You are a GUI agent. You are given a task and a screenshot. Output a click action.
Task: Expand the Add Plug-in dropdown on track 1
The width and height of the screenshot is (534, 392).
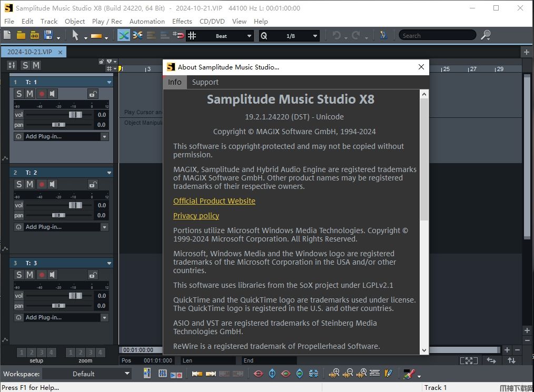(x=104, y=137)
